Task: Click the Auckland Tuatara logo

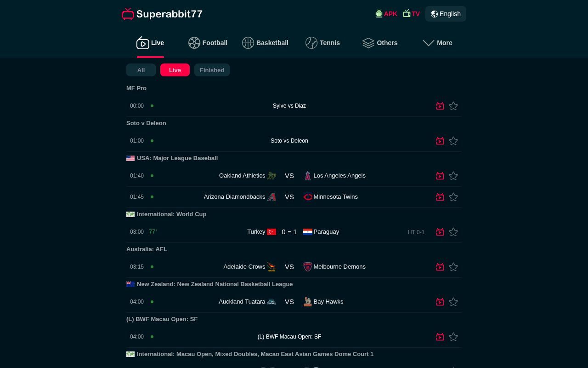Action: (x=271, y=302)
